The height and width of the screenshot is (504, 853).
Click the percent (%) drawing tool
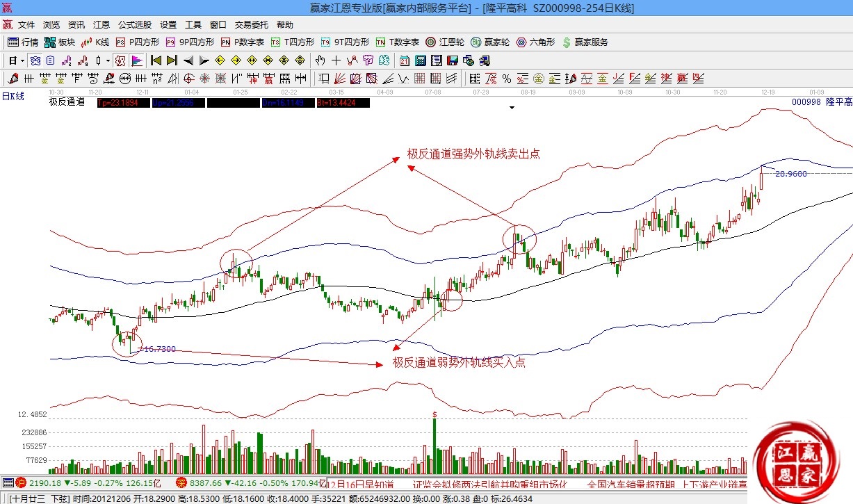[507, 78]
